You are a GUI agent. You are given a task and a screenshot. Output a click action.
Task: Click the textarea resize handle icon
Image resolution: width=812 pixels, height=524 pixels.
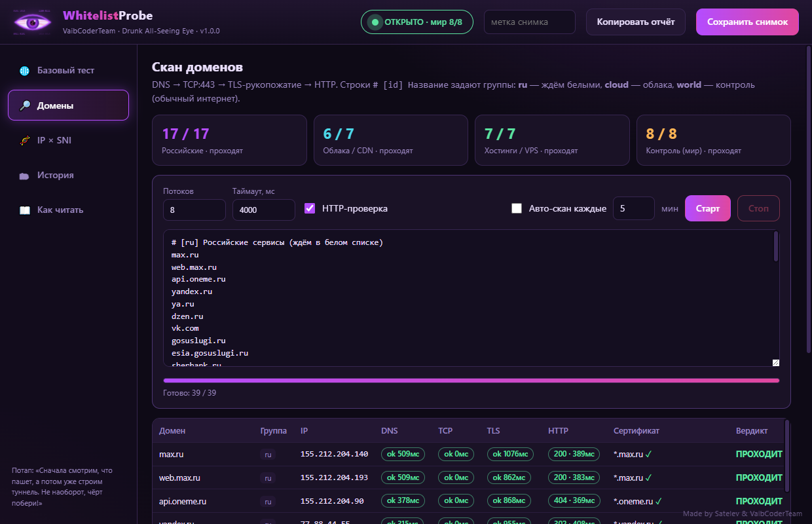(776, 363)
